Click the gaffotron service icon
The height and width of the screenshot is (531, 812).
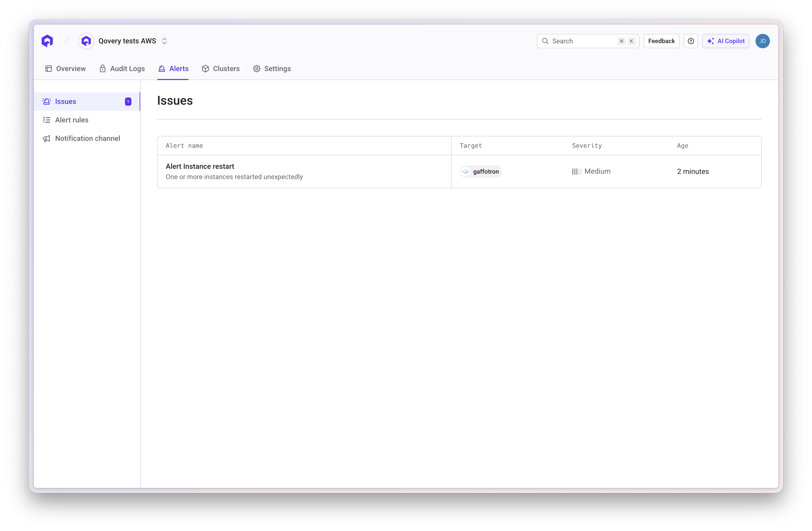click(466, 171)
